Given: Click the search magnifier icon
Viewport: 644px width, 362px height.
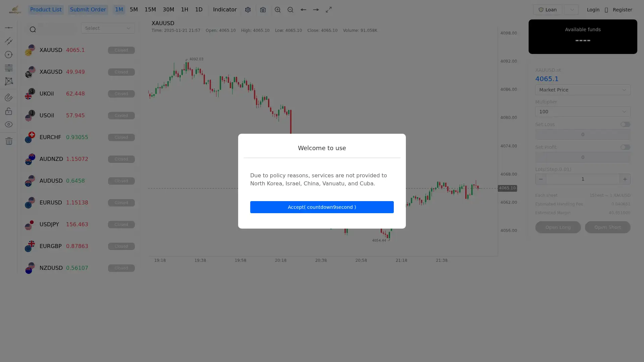Looking at the screenshot, I should [33, 29].
